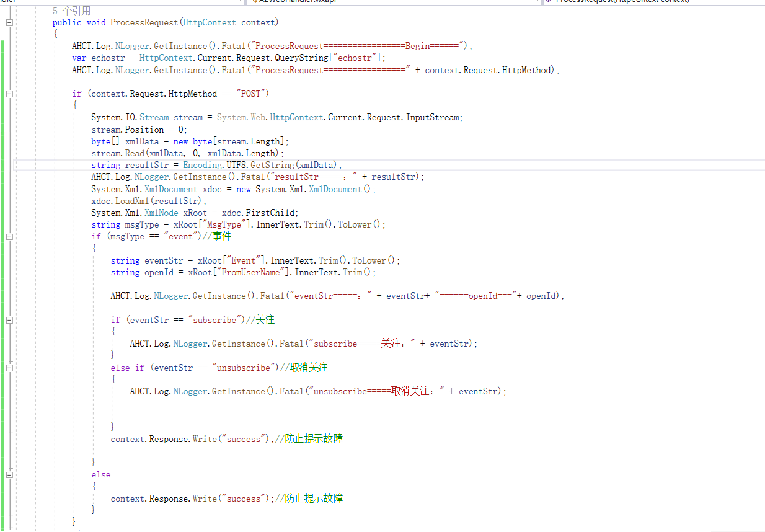Image resolution: width=765 pixels, height=532 pixels.
Task: Click the "stream.Position = 0;" statement
Action: [139, 130]
